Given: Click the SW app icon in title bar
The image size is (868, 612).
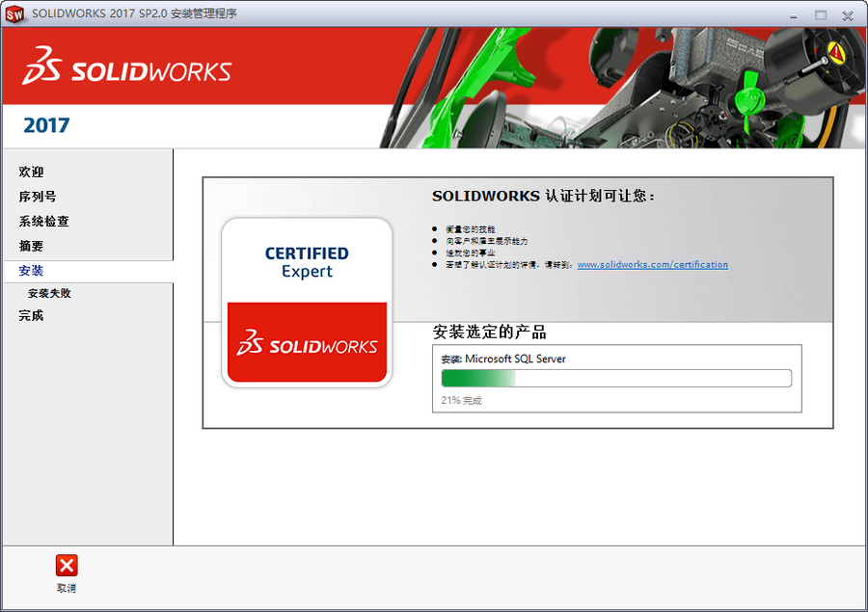Looking at the screenshot, I should point(15,13).
